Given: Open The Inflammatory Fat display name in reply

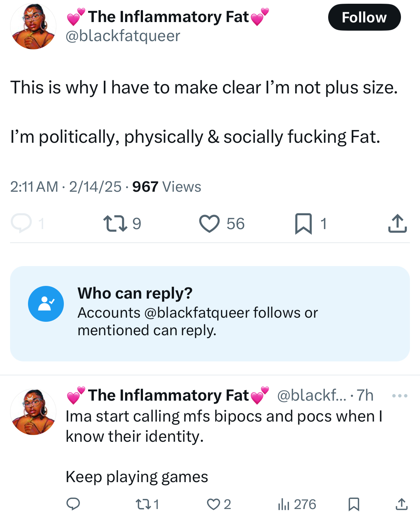Looking at the screenshot, I should (x=168, y=395).
